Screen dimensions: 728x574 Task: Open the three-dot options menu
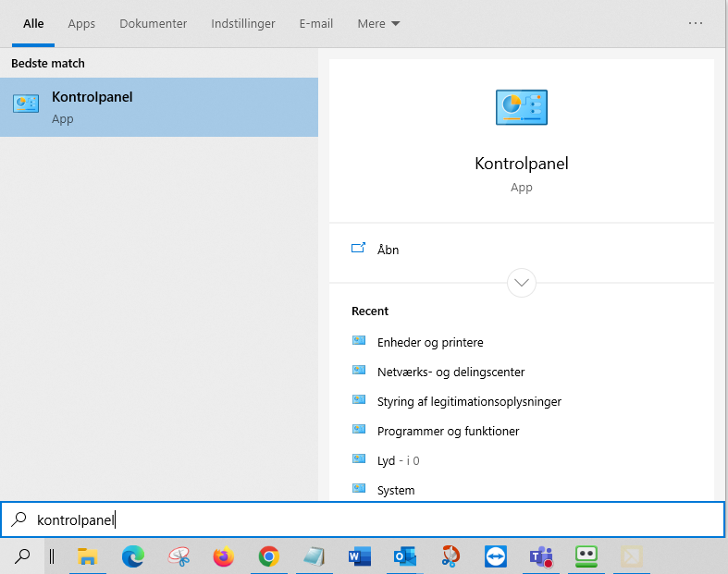pyautogui.click(x=695, y=23)
